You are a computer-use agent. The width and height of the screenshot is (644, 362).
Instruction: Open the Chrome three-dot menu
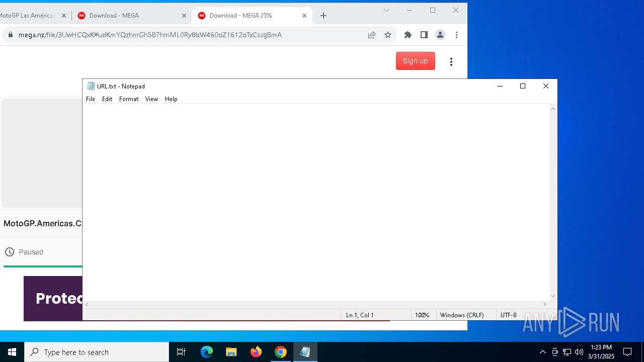coord(456,35)
